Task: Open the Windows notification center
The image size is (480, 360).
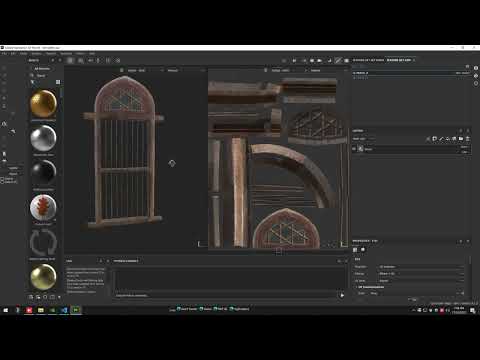Action: tap(473, 310)
